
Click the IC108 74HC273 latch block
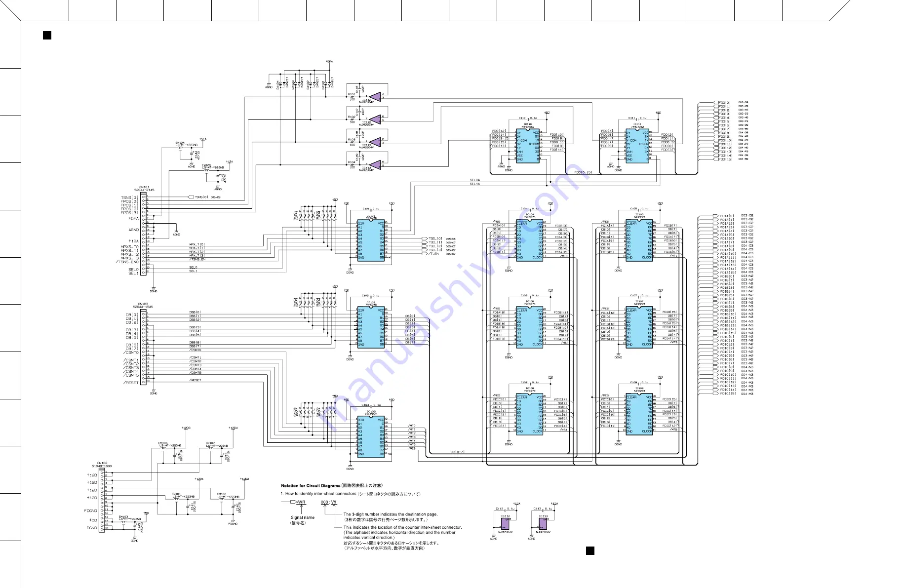(530, 414)
